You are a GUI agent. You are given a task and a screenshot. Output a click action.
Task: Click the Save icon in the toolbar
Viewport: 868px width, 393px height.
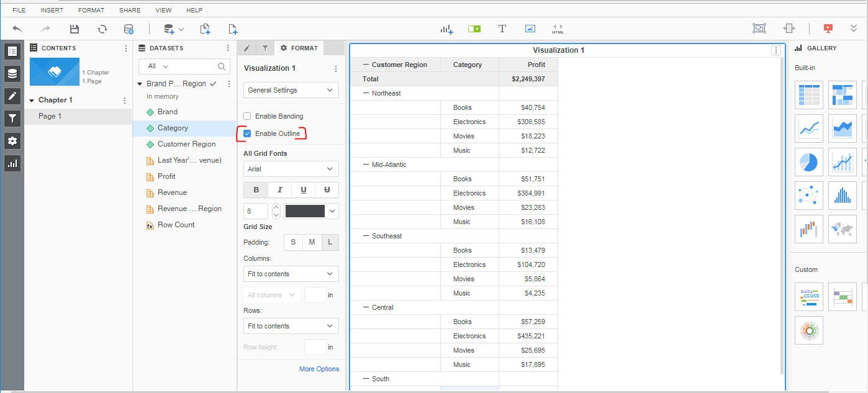click(x=74, y=28)
